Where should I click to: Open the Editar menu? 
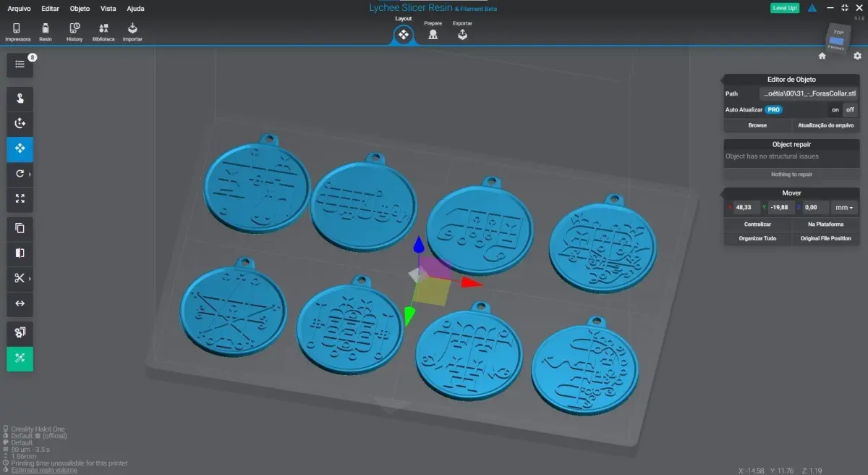tap(51, 9)
